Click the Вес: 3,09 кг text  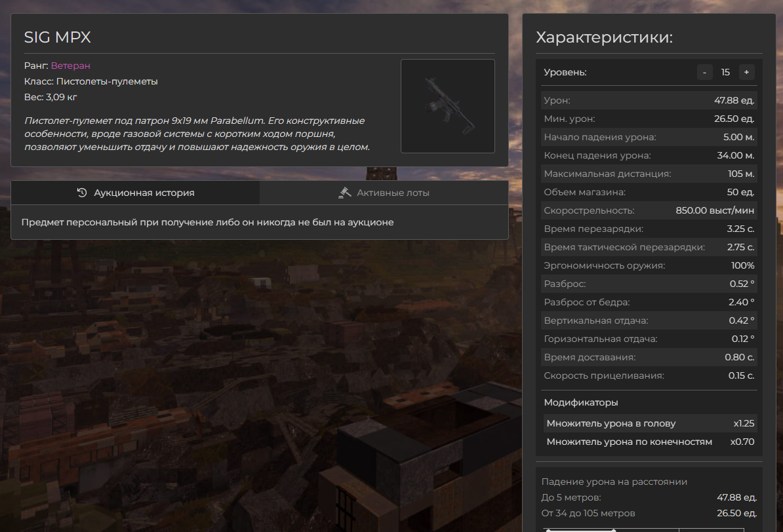tap(50, 97)
